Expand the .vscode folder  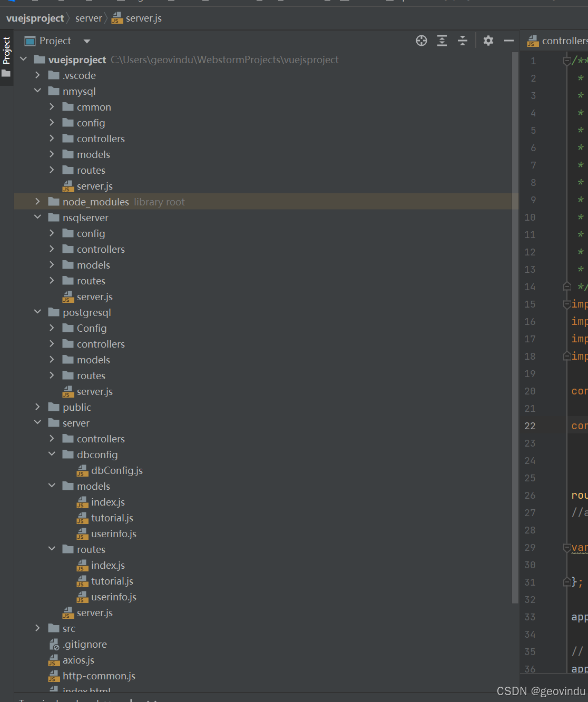point(37,75)
